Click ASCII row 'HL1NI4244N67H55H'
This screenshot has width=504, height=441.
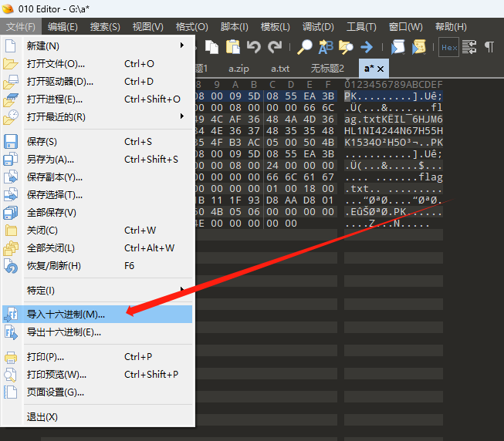point(394,131)
